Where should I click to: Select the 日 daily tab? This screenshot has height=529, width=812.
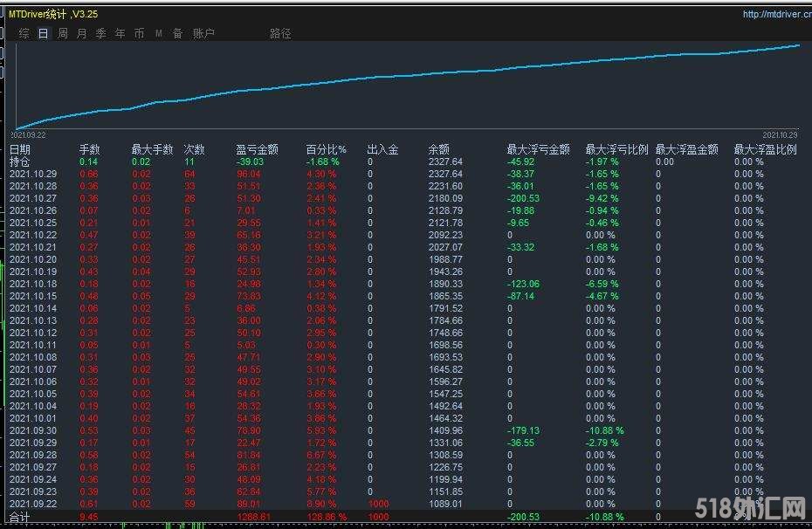coord(43,34)
